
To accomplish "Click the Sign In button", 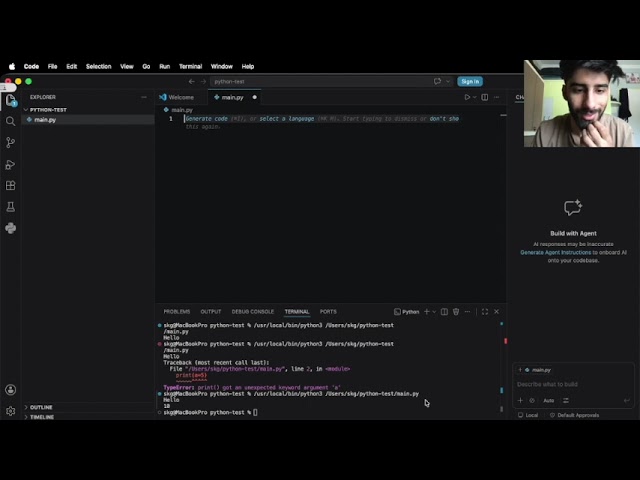I will point(470,82).
